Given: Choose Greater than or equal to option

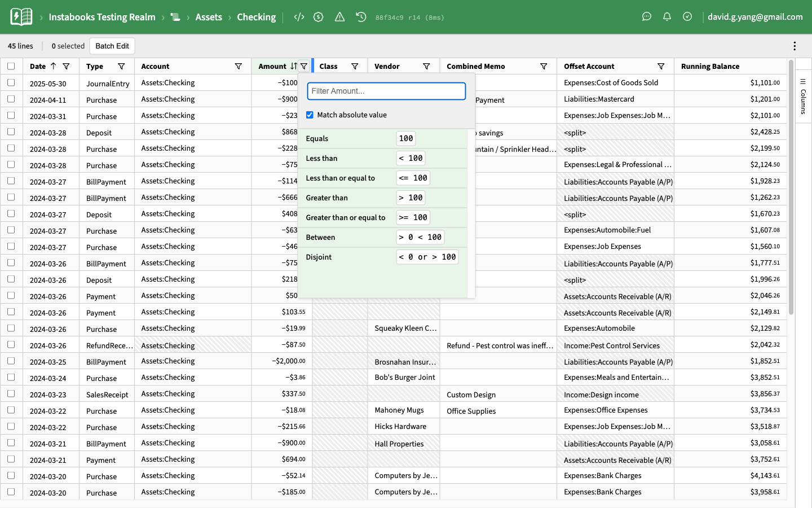Looking at the screenshot, I should pyautogui.click(x=382, y=217).
